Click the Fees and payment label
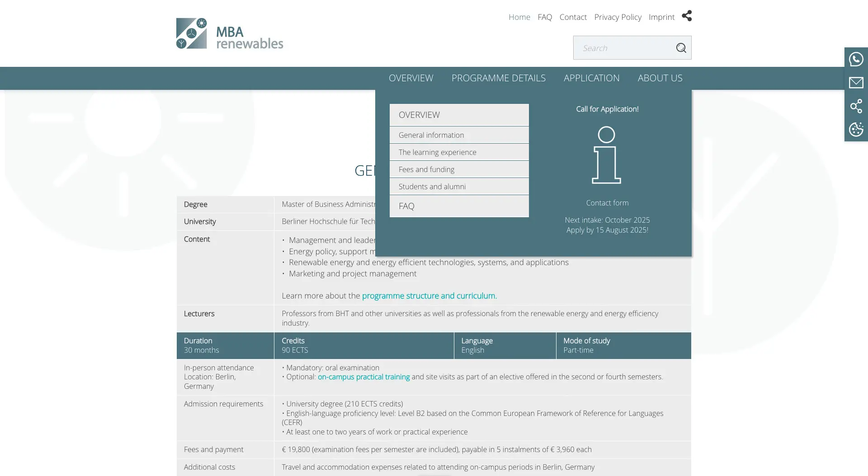 (213, 449)
